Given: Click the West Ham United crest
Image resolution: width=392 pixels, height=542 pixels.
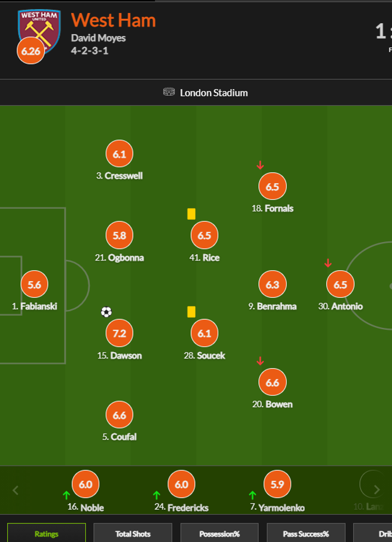Looking at the screenshot, I should pos(39,27).
